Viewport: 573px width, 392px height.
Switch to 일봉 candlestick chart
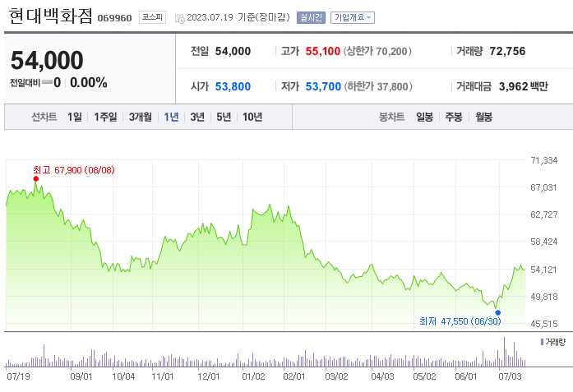point(425,117)
